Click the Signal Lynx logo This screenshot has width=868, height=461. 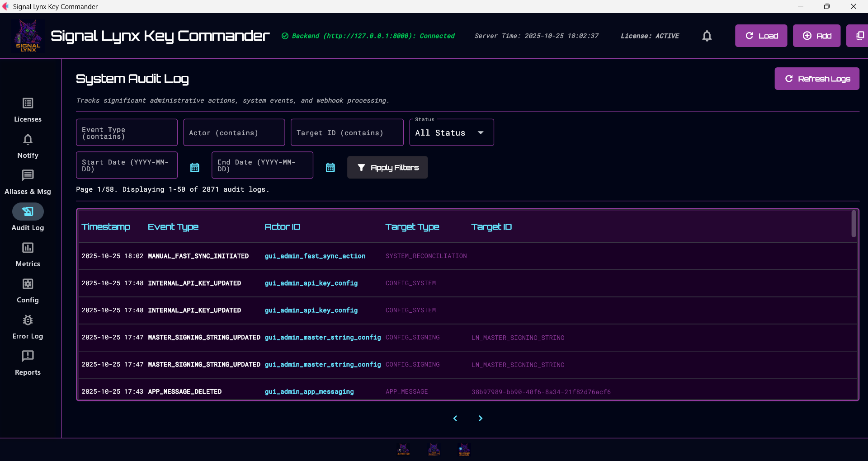(28, 36)
